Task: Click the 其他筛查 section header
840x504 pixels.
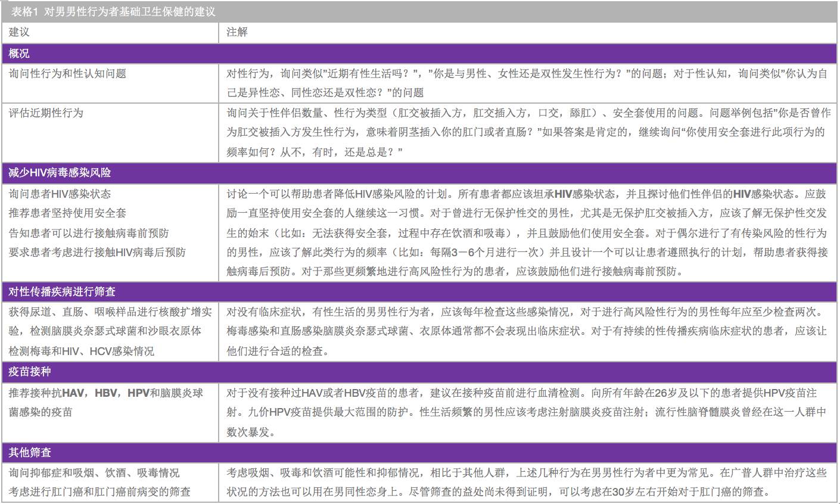Action: pos(420,452)
